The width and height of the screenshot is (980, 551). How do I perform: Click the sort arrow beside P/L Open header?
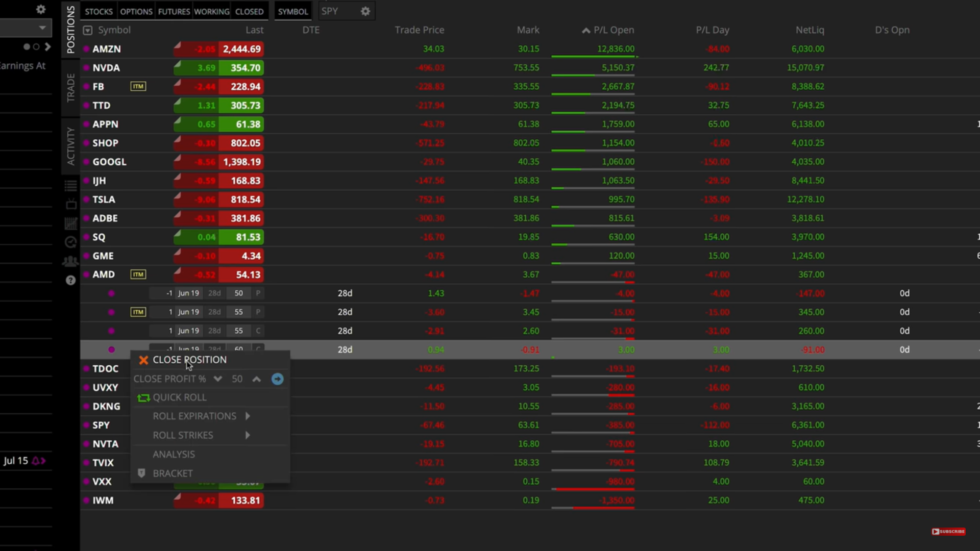point(586,31)
